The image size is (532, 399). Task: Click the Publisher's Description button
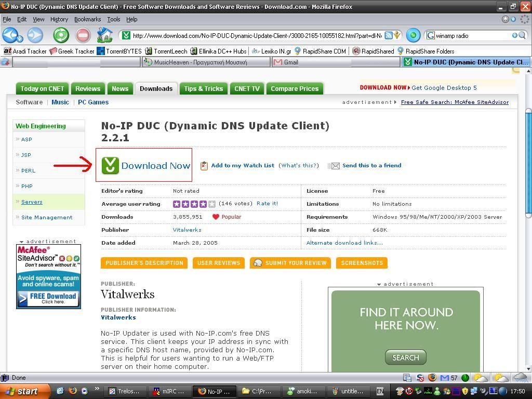coord(144,263)
